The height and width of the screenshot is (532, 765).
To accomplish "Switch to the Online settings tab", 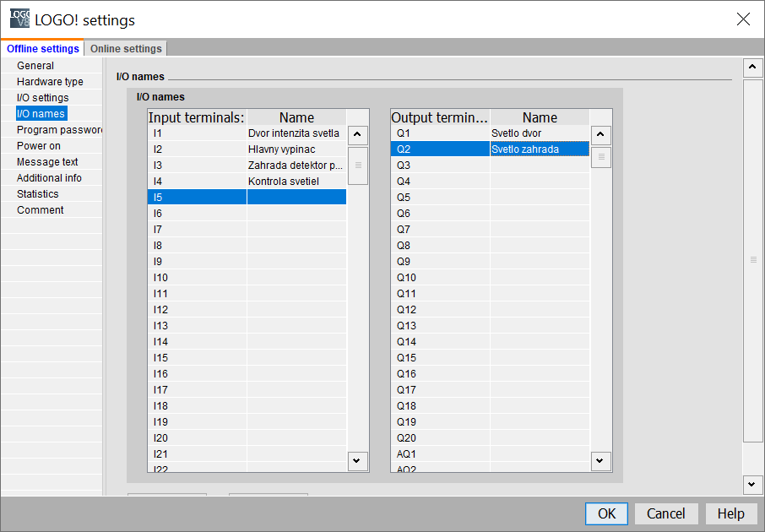I will click(x=126, y=49).
